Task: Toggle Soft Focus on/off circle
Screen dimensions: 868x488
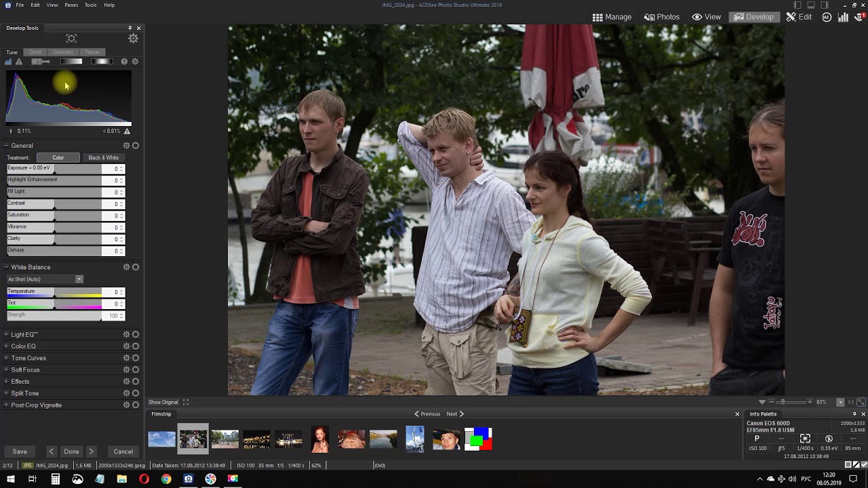Action: 136,370
